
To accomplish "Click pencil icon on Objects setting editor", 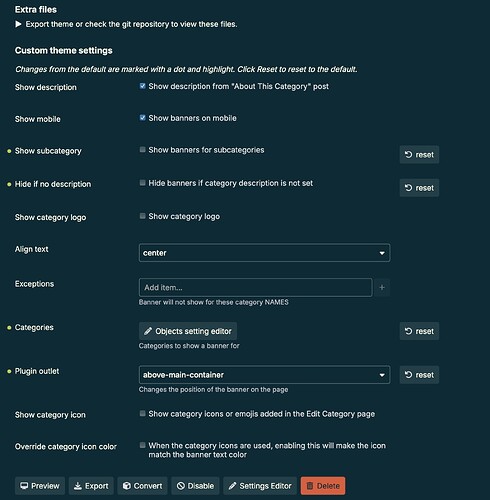I will 148,331.
